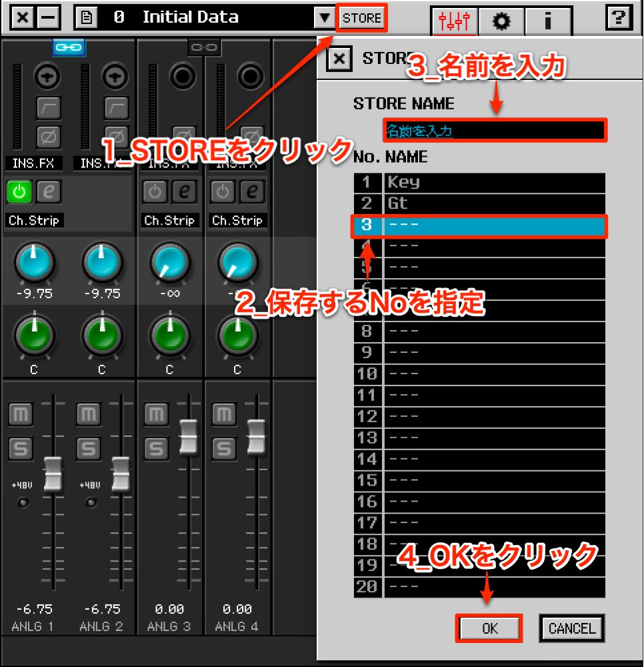The image size is (644, 667).
Task: Click the STORE button in top bar
Action: pos(362,18)
